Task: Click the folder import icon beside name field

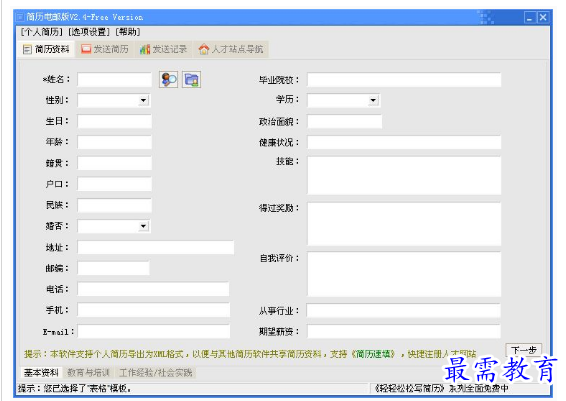Action: click(x=191, y=79)
